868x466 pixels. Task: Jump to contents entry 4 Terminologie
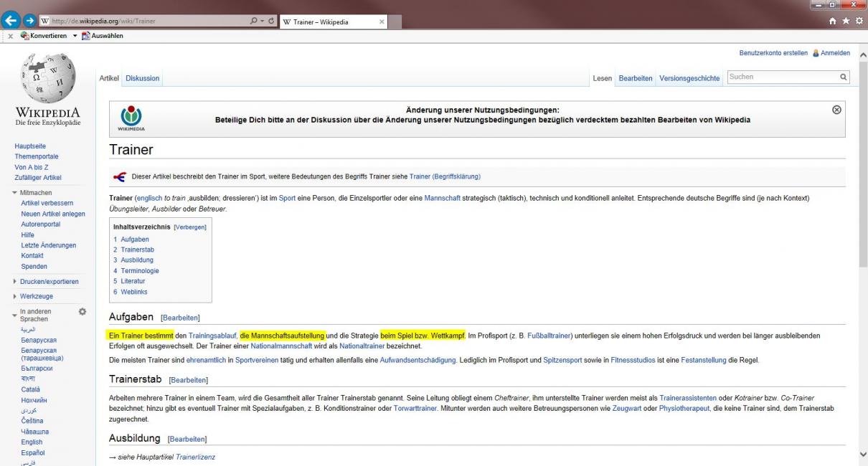pos(136,271)
